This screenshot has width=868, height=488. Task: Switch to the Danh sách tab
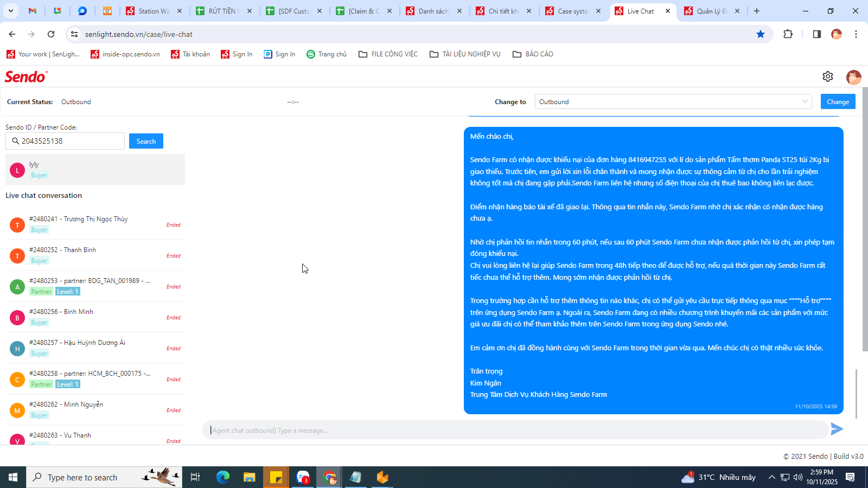[434, 11]
